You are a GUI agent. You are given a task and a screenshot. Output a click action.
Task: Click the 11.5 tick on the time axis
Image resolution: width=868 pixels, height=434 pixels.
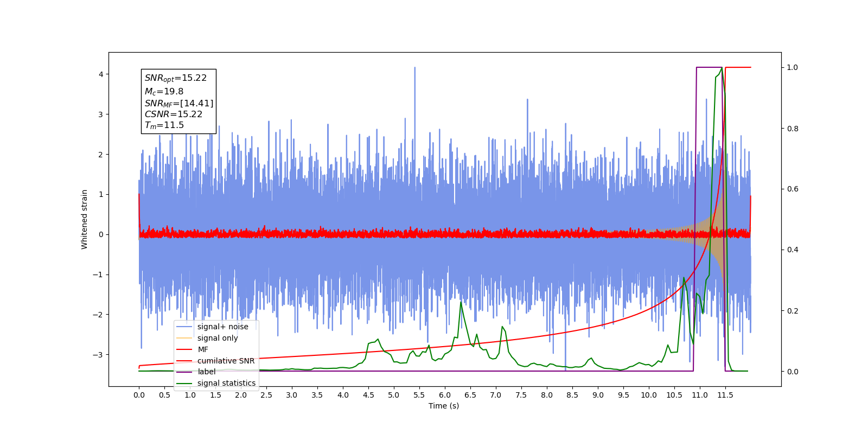click(725, 395)
